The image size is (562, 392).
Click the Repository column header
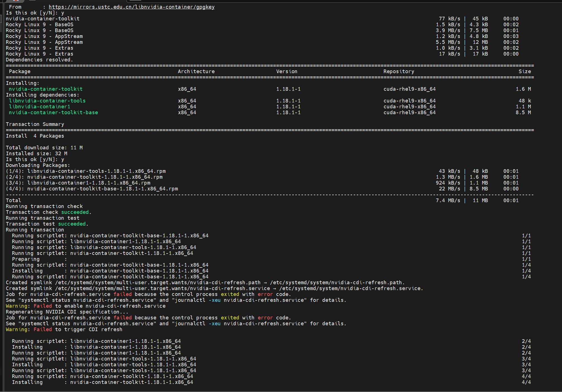[x=398, y=71]
